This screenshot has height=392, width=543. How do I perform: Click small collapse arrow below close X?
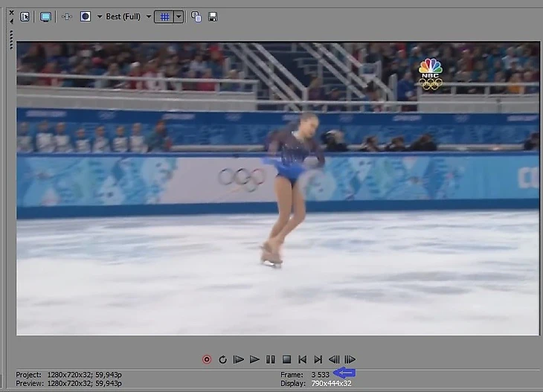tap(11, 22)
